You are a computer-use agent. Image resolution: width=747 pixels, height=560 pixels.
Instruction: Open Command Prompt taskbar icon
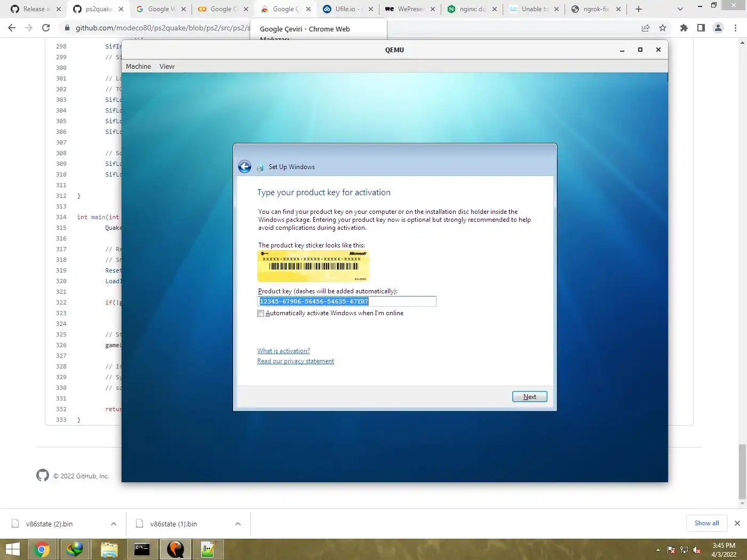pyautogui.click(x=142, y=549)
